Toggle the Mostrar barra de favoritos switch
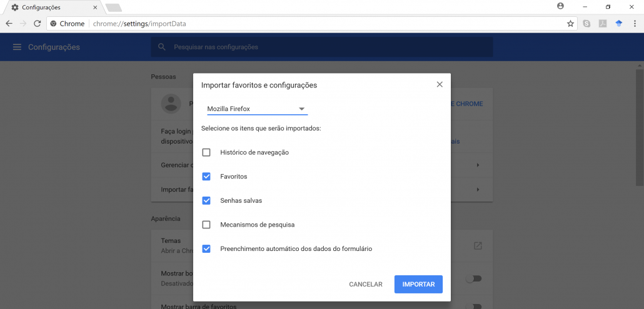This screenshot has width=644, height=309. (473, 306)
